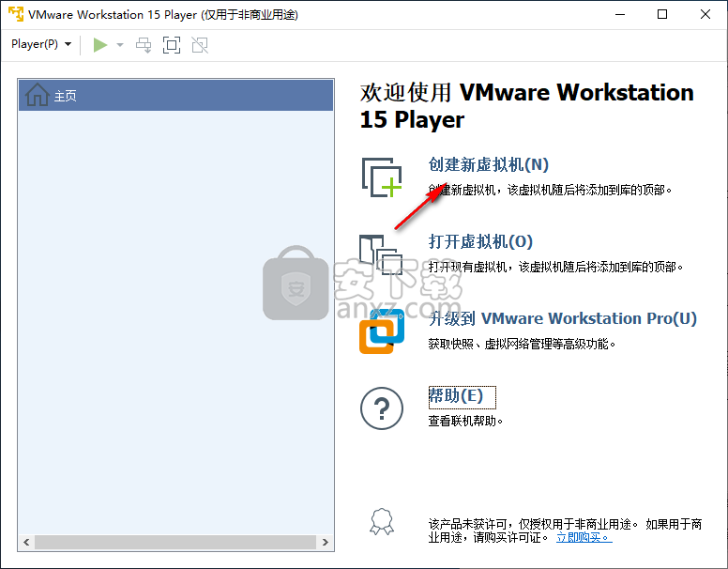Click 帮助(E) link
The height and width of the screenshot is (569, 728).
(455, 395)
